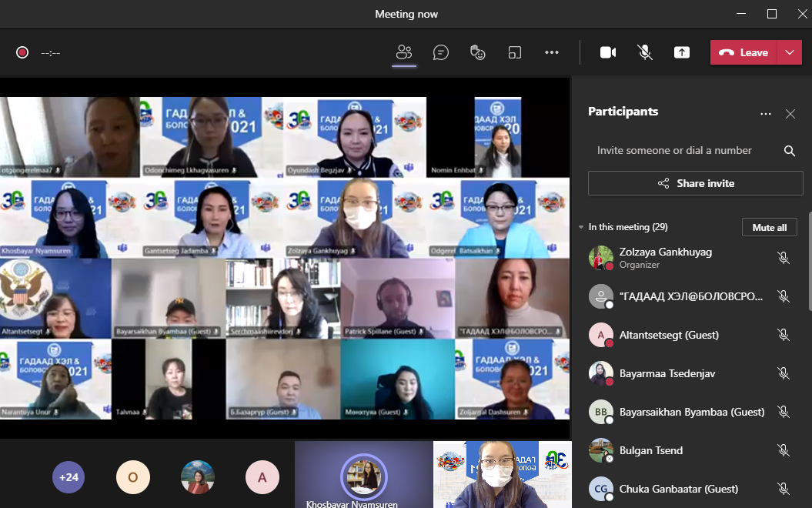Toggle the camera on or off
This screenshot has width=812, height=508.
[608, 52]
